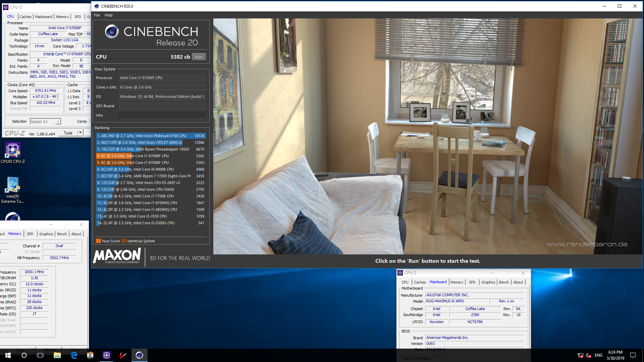Switch to Mainboard tab in top-left CPU-Z

(44, 17)
